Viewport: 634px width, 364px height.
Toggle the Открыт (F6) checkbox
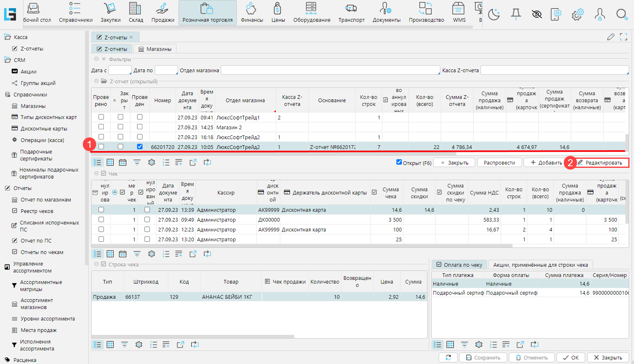[x=399, y=162]
